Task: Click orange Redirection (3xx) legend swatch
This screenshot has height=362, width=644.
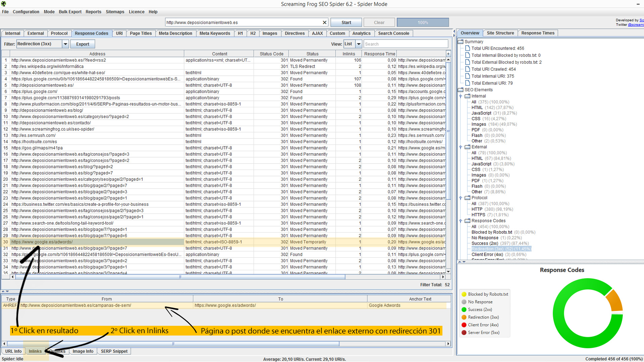Action: click(x=464, y=317)
